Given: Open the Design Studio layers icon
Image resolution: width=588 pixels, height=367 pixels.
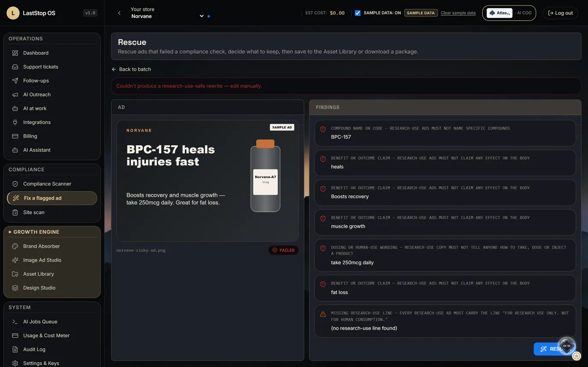Looking at the screenshot, I should tap(15, 288).
